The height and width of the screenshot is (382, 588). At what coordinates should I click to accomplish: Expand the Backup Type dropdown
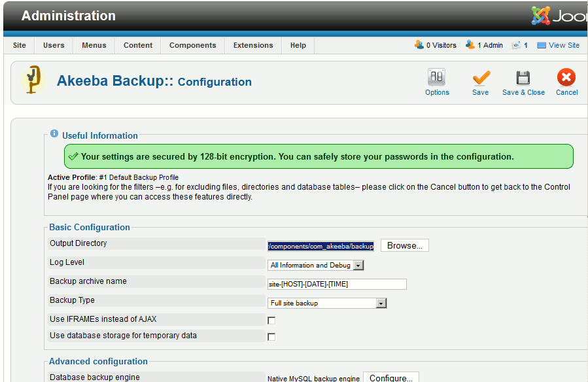click(328, 304)
